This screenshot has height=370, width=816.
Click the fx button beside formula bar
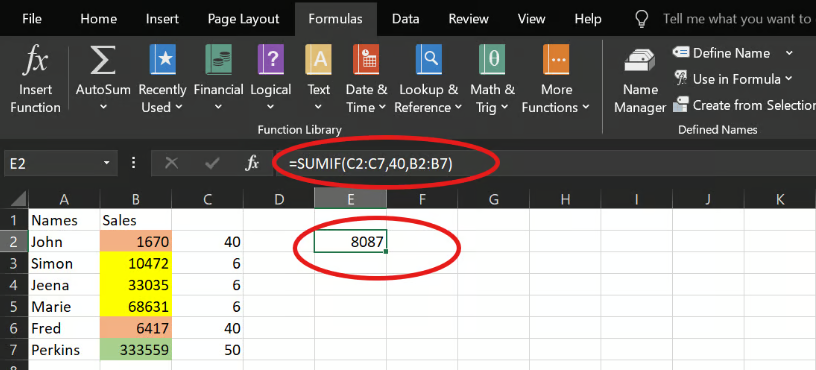[x=252, y=163]
